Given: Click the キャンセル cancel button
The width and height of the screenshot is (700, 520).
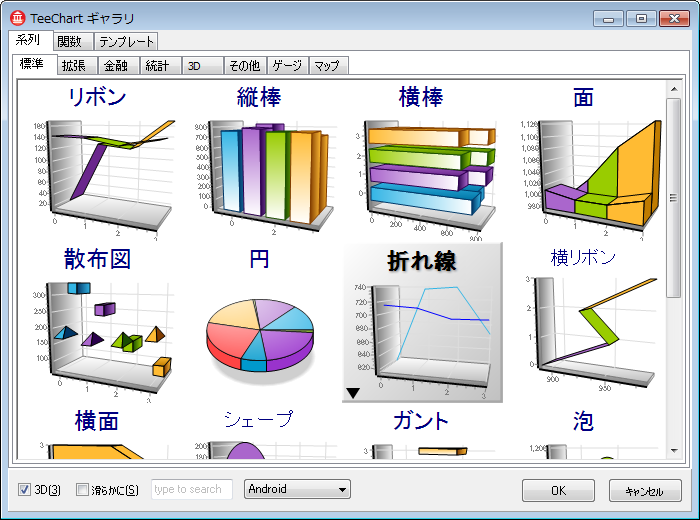Looking at the screenshot, I should coord(645,491).
